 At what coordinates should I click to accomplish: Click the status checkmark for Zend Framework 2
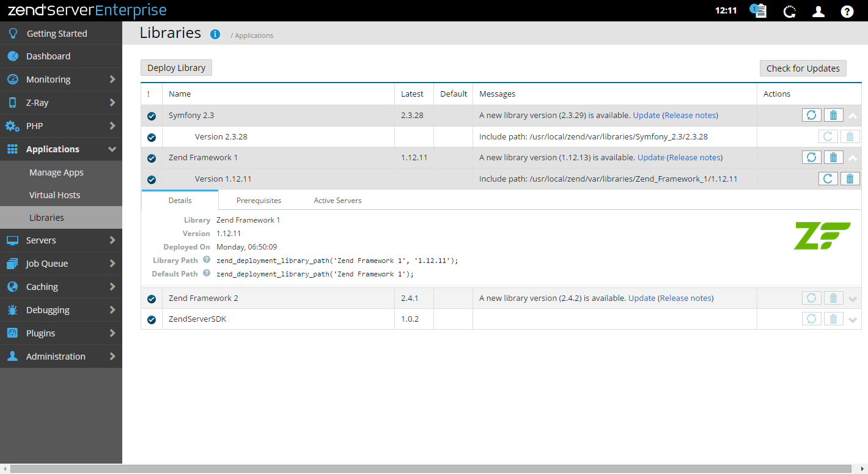point(152,299)
